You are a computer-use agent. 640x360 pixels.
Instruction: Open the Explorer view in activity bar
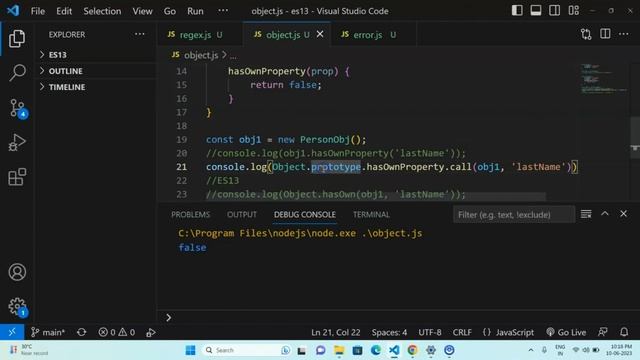click(17, 38)
